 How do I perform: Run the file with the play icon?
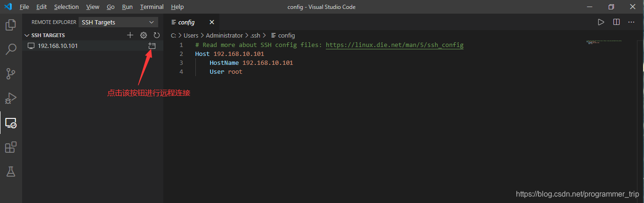coord(601,22)
